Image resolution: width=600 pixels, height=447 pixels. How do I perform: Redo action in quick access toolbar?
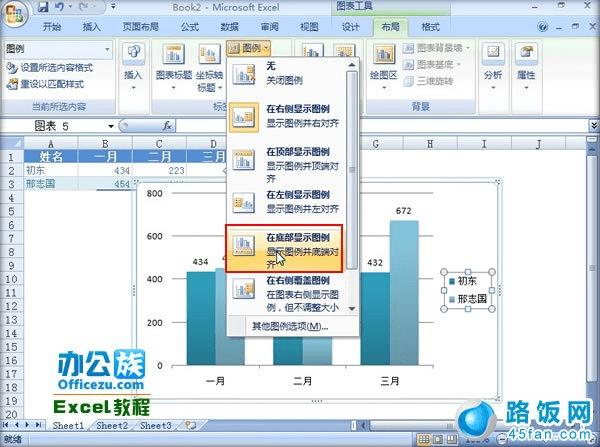click(x=84, y=7)
